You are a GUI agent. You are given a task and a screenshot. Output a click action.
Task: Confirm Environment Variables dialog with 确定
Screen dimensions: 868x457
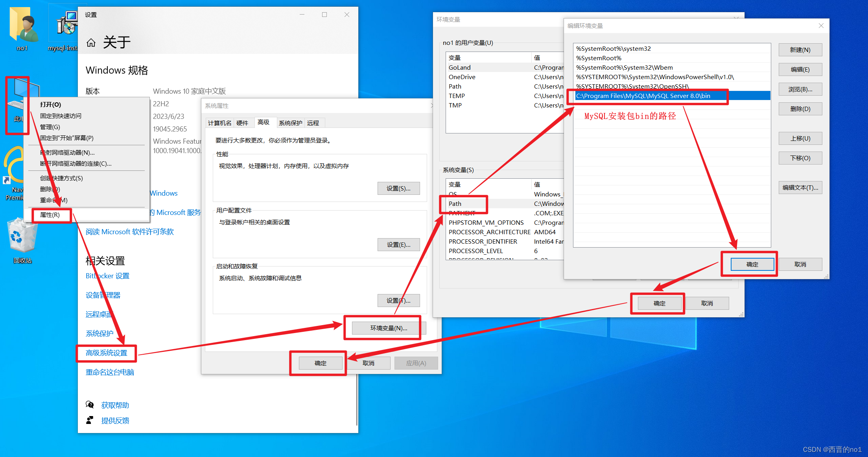coord(660,303)
